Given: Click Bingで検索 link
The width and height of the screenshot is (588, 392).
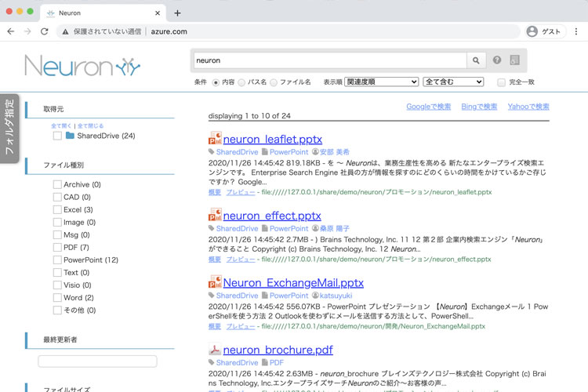Looking at the screenshot, I should point(479,107).
